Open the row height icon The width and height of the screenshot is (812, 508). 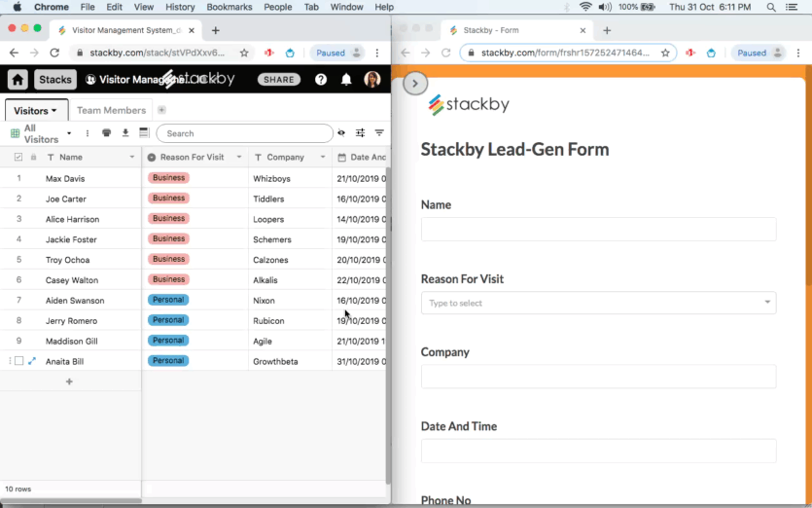[145, 133]
